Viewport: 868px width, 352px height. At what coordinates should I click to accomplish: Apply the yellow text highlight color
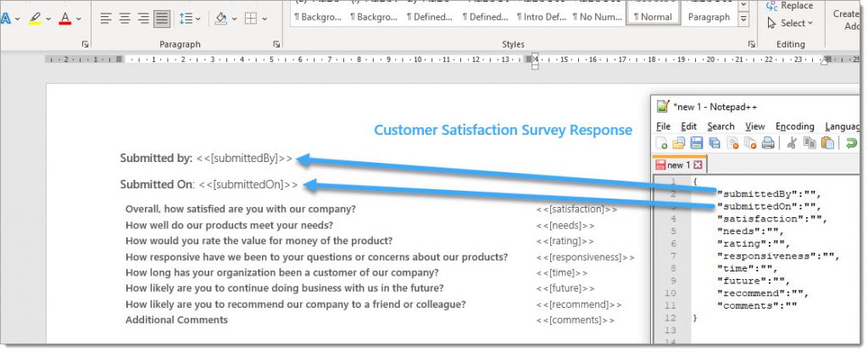33,18
